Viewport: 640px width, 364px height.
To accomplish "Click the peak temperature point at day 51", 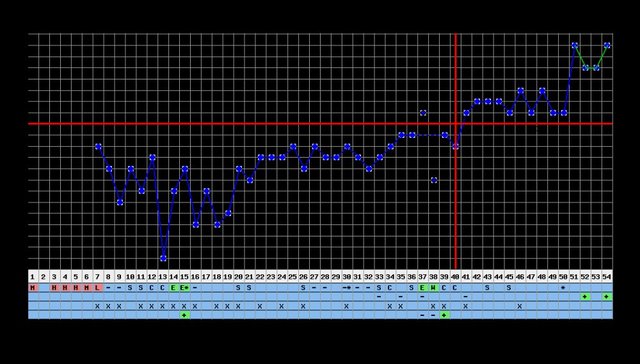I will (x=575, y=45).
